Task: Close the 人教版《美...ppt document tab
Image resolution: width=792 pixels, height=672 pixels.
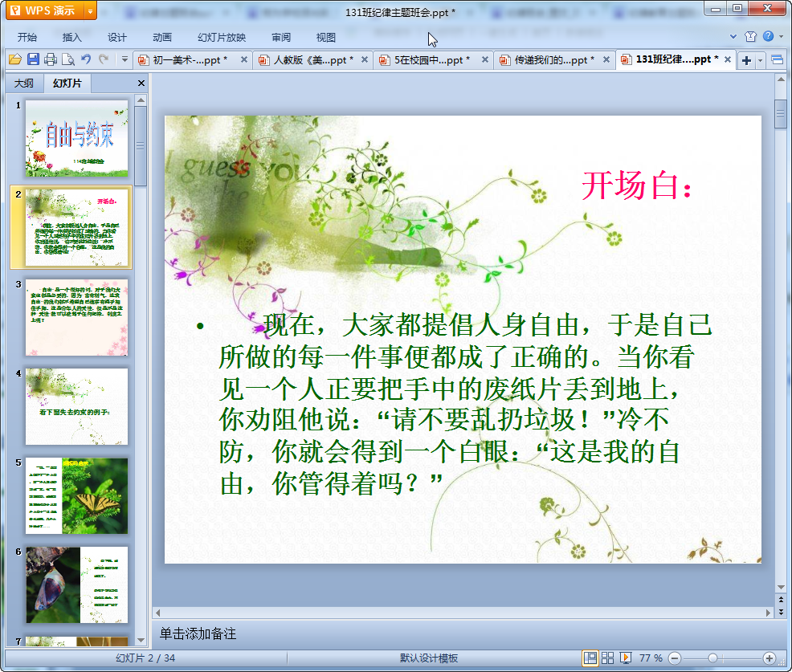Action: pos(364,59)
